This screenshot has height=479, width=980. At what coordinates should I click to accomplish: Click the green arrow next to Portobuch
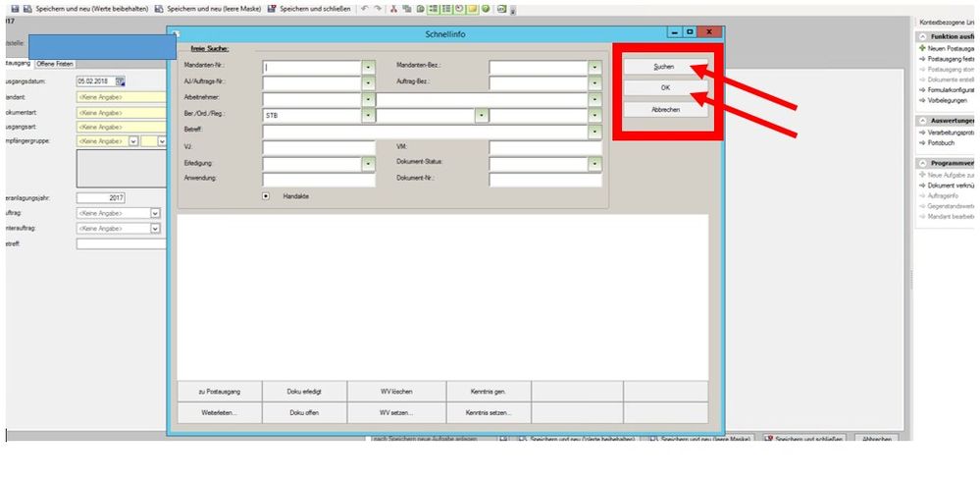[922, 142]
